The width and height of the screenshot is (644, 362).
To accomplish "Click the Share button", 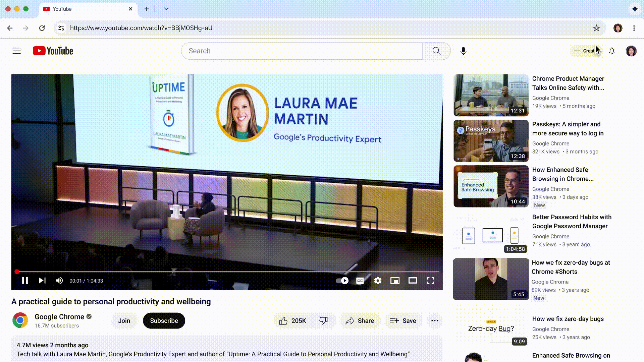I will [360, 321].
